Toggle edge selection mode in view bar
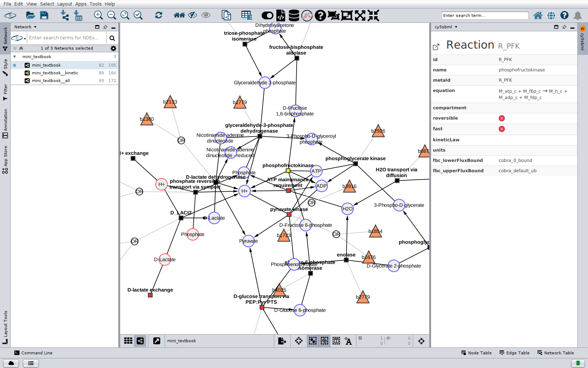This screenshot has width=588, height=368. [x=325, y=341]
